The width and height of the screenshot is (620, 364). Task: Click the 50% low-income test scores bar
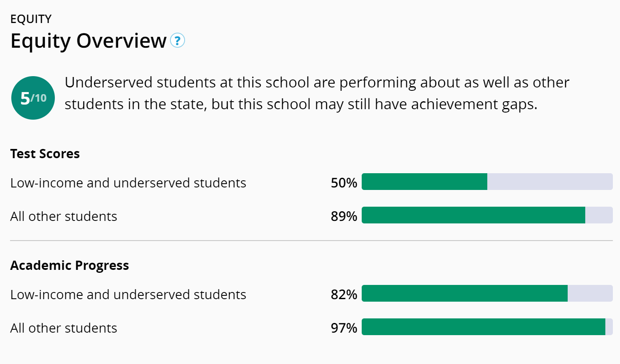click(424, 182)
